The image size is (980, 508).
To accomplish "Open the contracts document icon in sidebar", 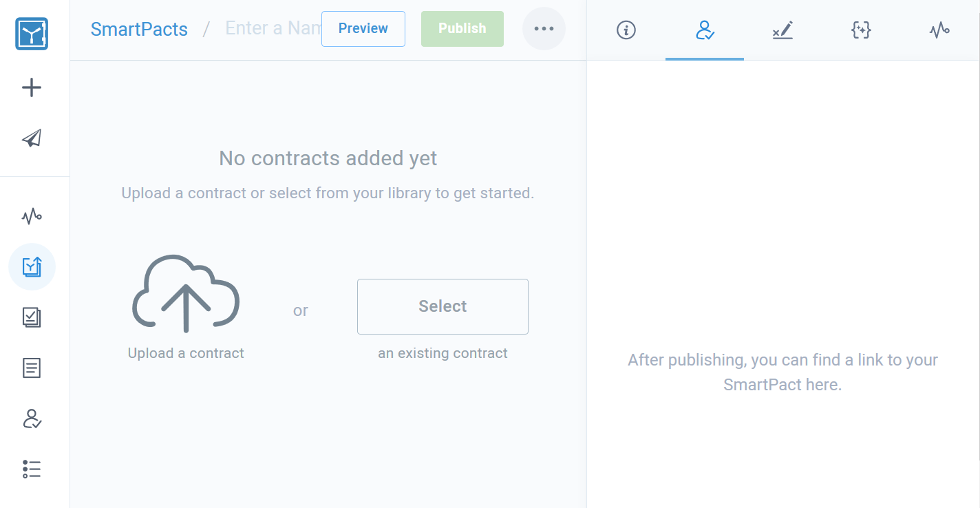I will click(32, 368).
